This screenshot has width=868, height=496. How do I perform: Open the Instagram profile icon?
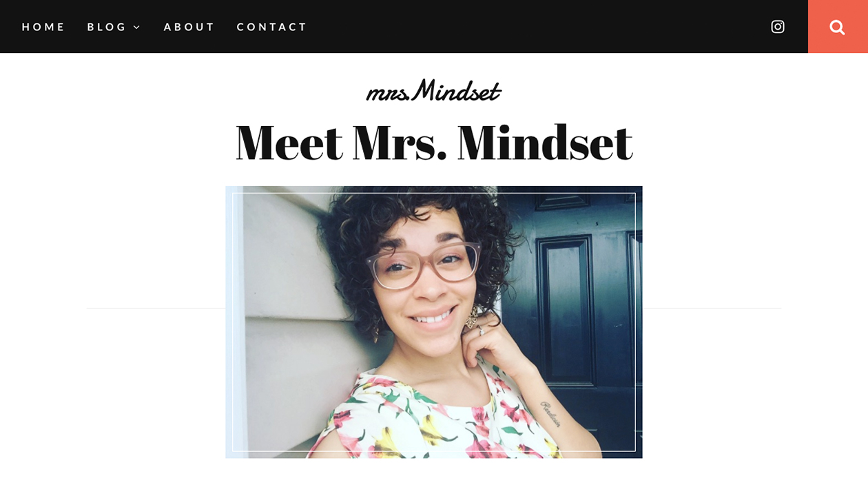(x=778, y=27)
